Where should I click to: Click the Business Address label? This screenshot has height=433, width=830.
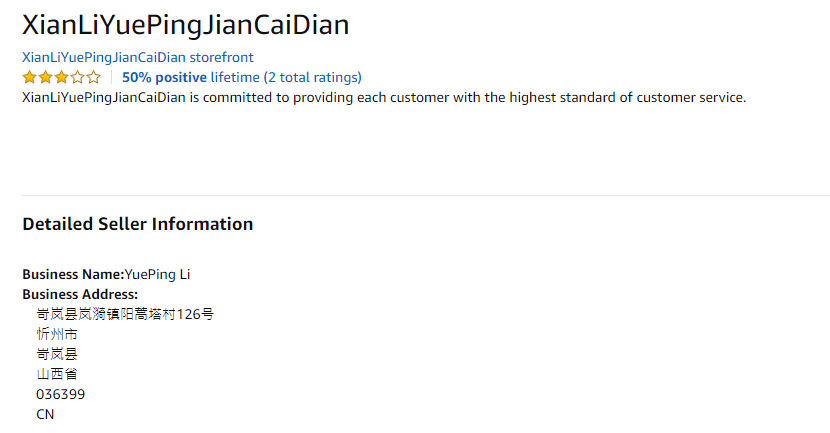pos(80,294)
